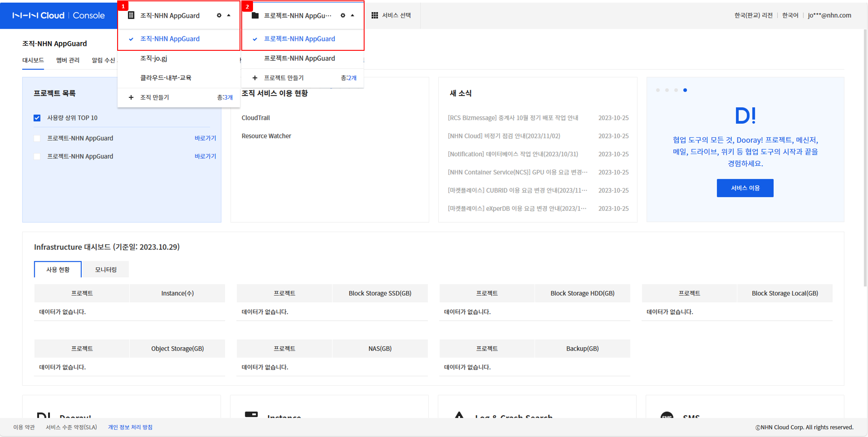Check the first 프로젝트-NHN AppGuard checkbox
The image size is (868, 437).
coord(37,138)
